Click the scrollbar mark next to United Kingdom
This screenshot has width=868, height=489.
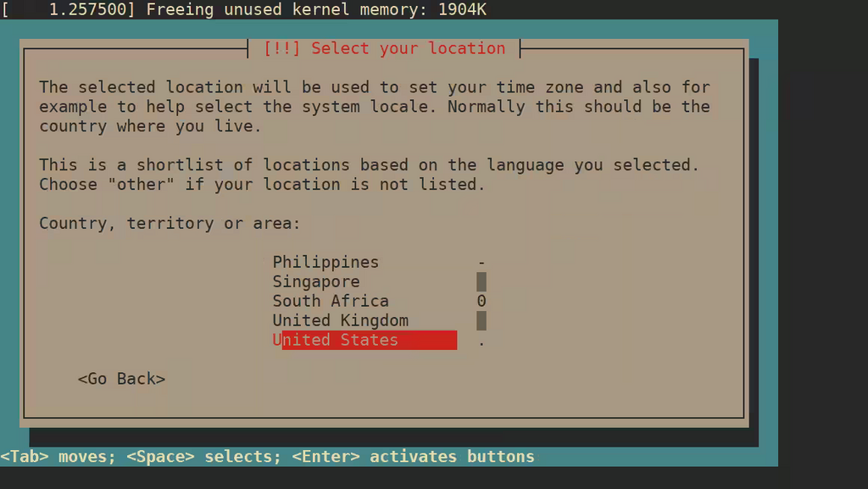[480, 320]
